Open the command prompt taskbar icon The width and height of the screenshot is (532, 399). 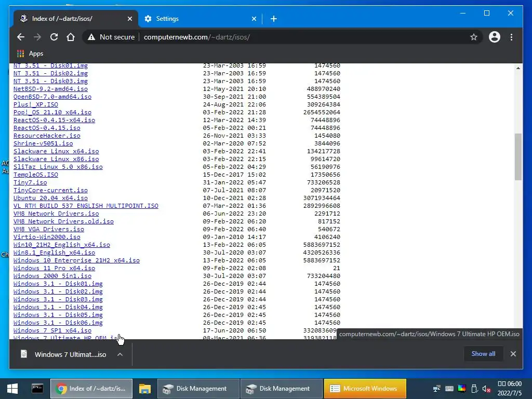37,389
